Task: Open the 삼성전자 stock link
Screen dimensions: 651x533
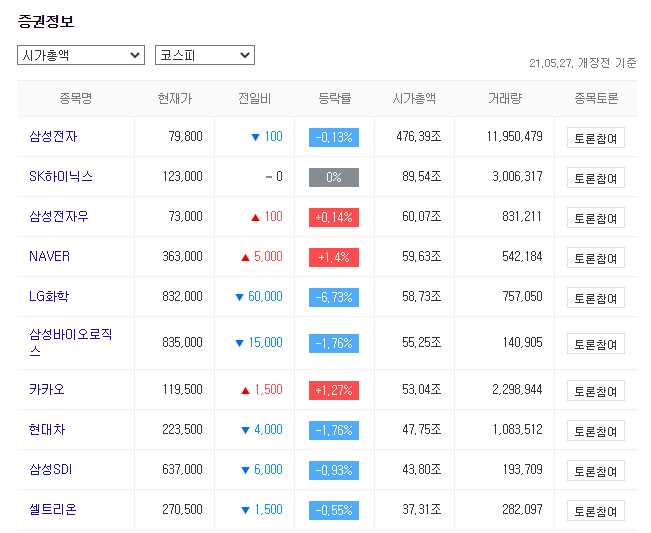Action: pos(53,136)
